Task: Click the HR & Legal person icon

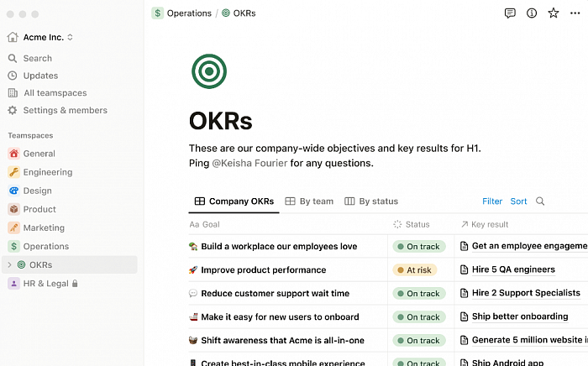Action: click(x=14, y=284)
